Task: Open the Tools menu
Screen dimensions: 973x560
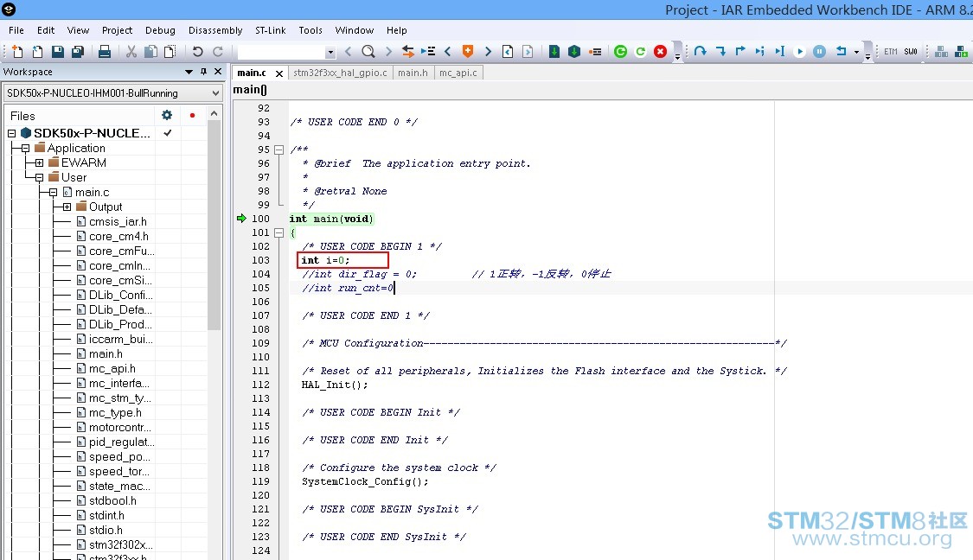Action: (310, 30)
